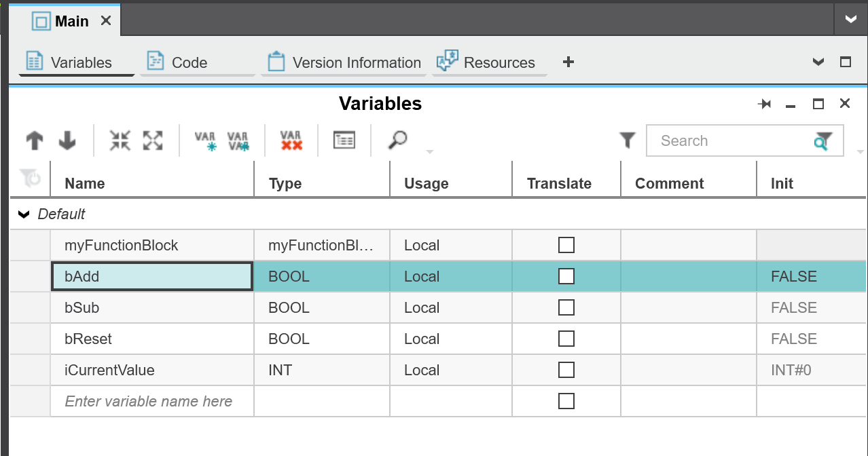Add a new worksheet with plus icon
This screenshot has height=456, width=868.
(x=568, y=62)
